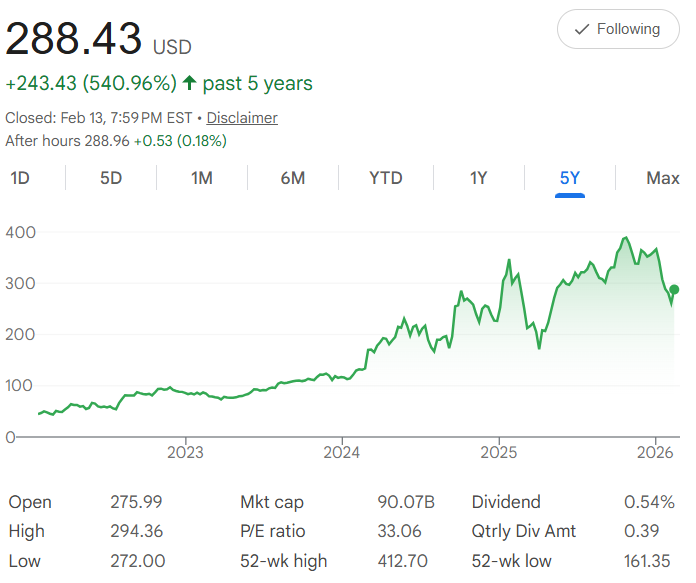This screenshot has height=583, width=696.
Task: Click the 288.43 stock price
Action: (74, 38)
